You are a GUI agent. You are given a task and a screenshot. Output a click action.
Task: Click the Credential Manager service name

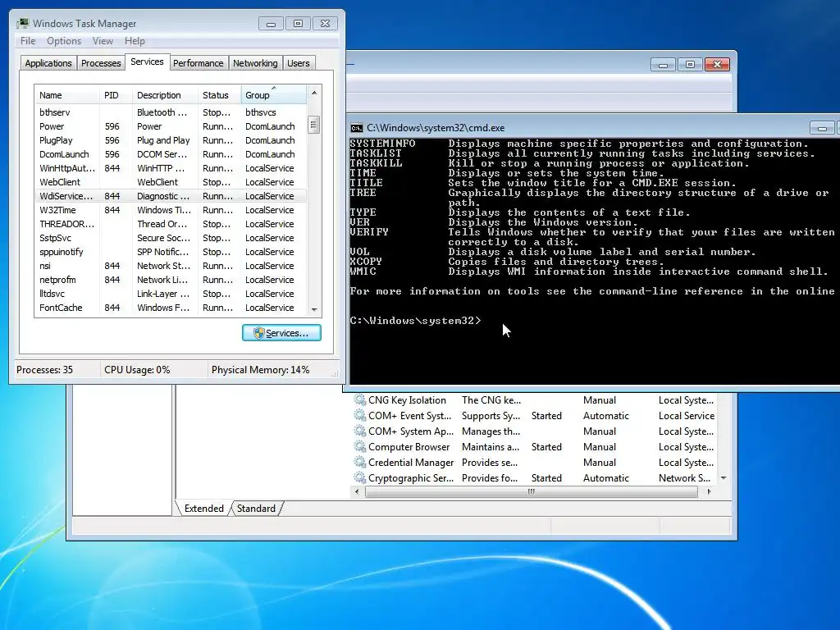411,463
